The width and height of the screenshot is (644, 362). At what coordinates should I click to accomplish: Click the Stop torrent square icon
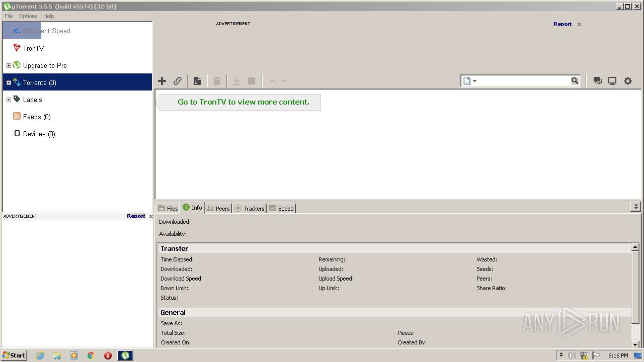252,81
